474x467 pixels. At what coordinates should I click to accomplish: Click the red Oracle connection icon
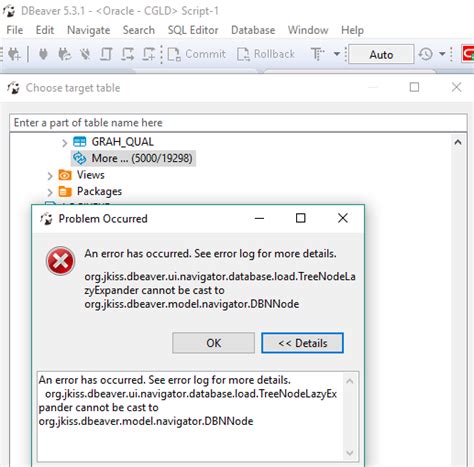468,54
